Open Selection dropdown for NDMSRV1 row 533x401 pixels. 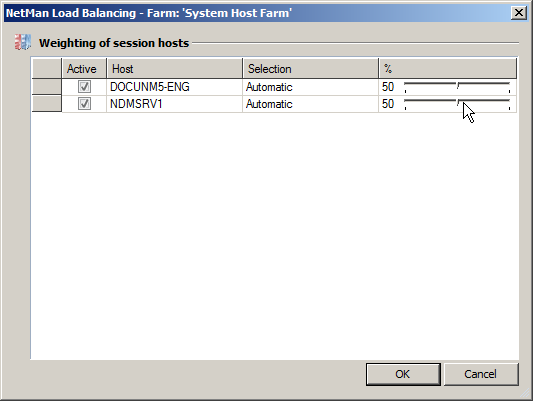[310, 104]
